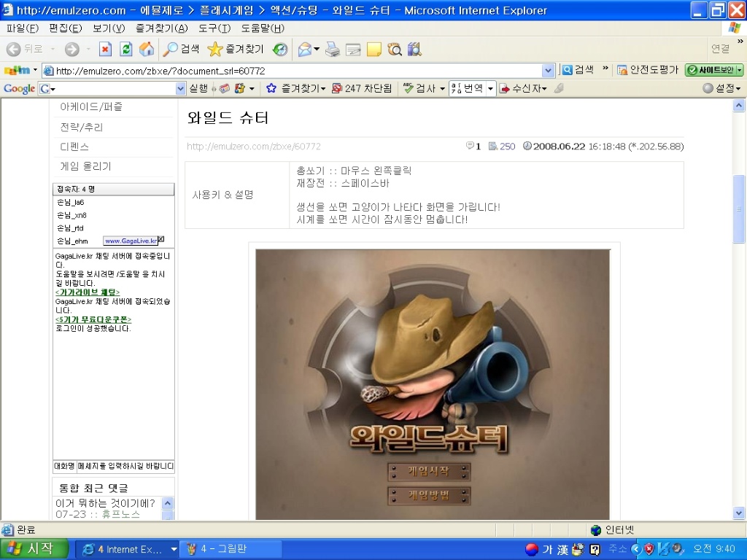
Task: Go to the Home page icon
Action: coord(146,49)
